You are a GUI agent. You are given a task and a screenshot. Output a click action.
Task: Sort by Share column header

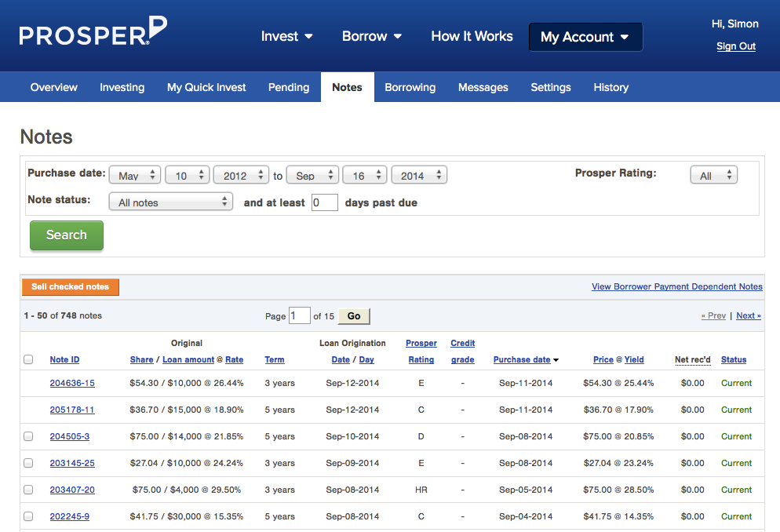(142, 359)
